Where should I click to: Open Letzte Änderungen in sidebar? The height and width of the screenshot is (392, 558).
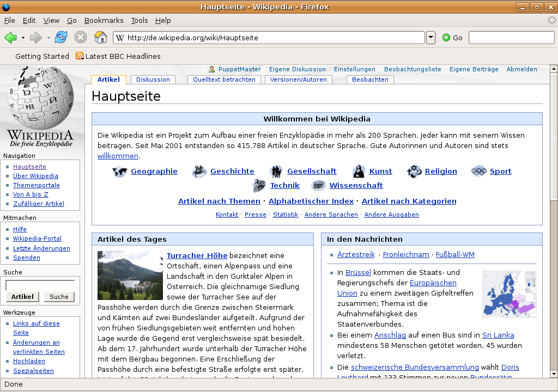pyautogui.click(x=41, y=248)
